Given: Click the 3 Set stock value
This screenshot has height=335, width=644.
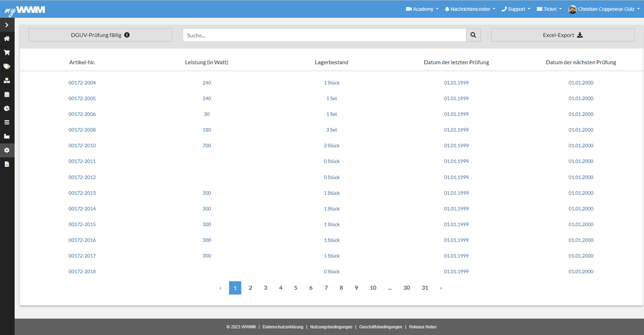Looking at the screenshot, I should 331,130.
